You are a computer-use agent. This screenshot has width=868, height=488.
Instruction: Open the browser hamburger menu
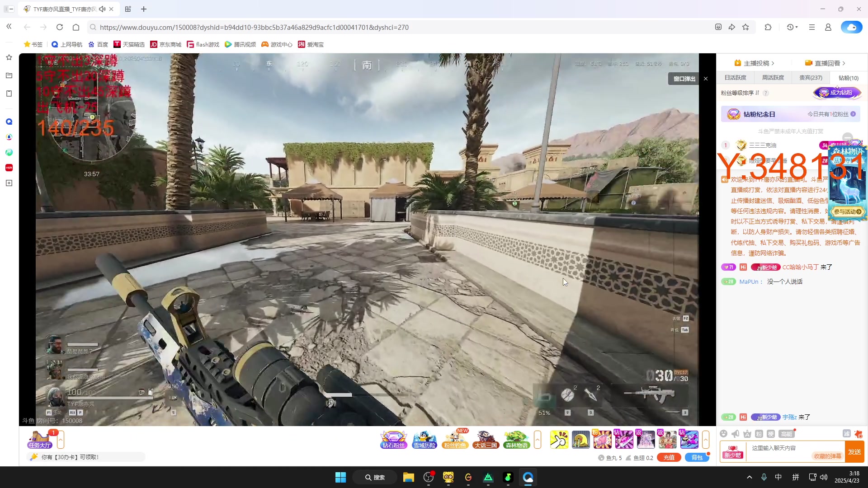(812, 27)
